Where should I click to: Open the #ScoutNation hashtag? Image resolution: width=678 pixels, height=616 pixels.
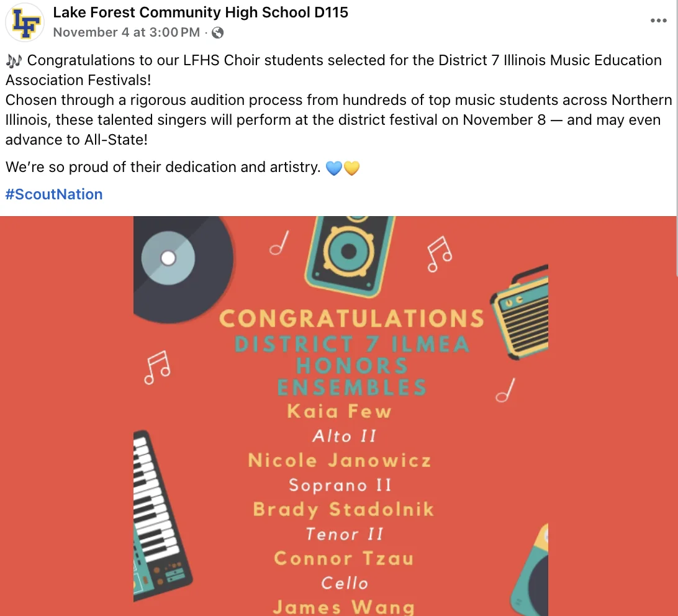coord(54,194)
